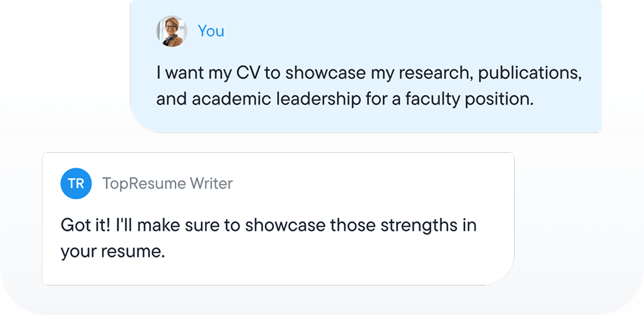The height and width of the screenshot is (315, 644).
Task: Click "I want my" starting your message
Action: [184, 73]
